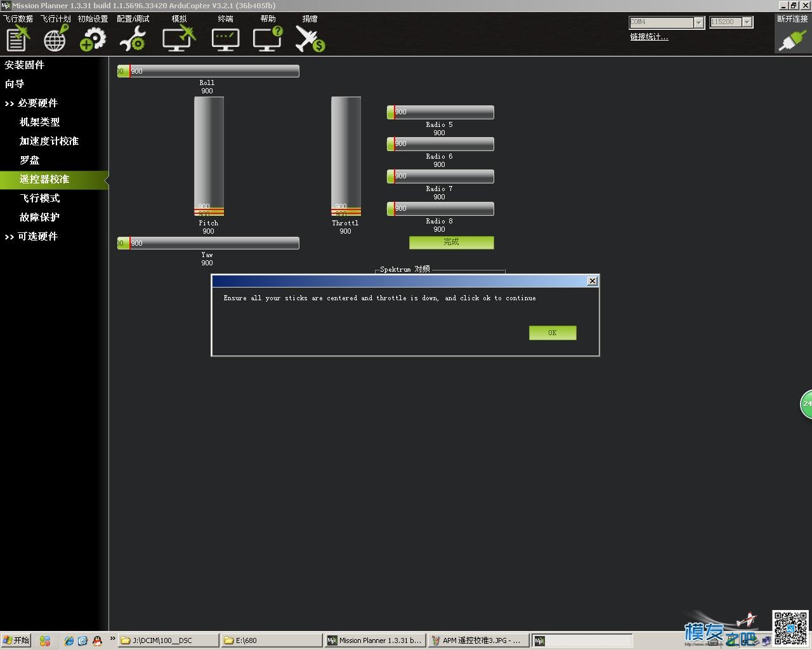Select 向导 in the sidebar

click(x=15, y=84)
